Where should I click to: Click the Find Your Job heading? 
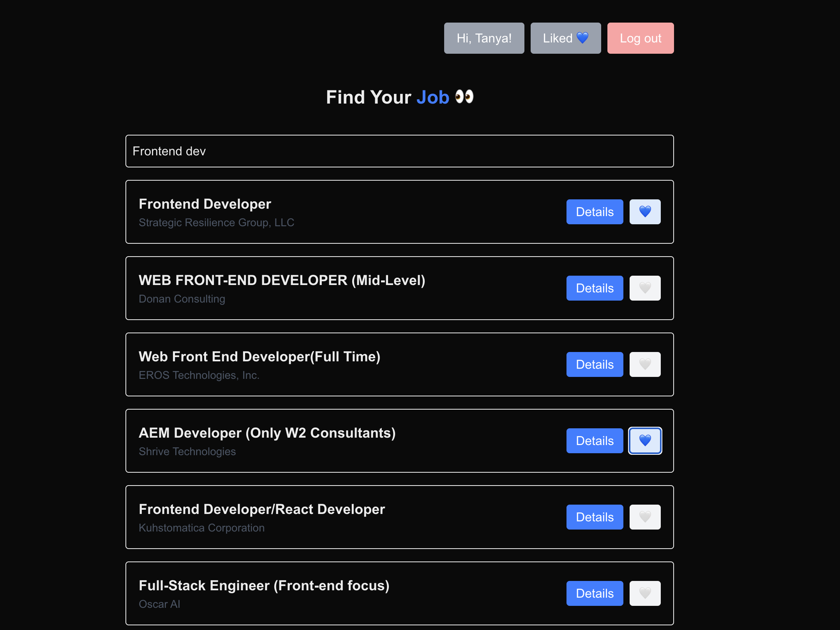point(400,97)
